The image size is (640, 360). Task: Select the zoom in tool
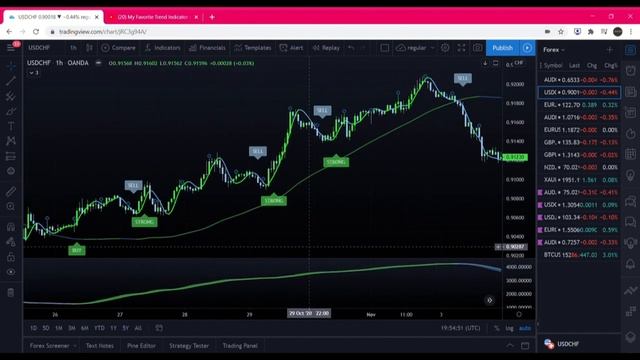[x=11, y=207]
